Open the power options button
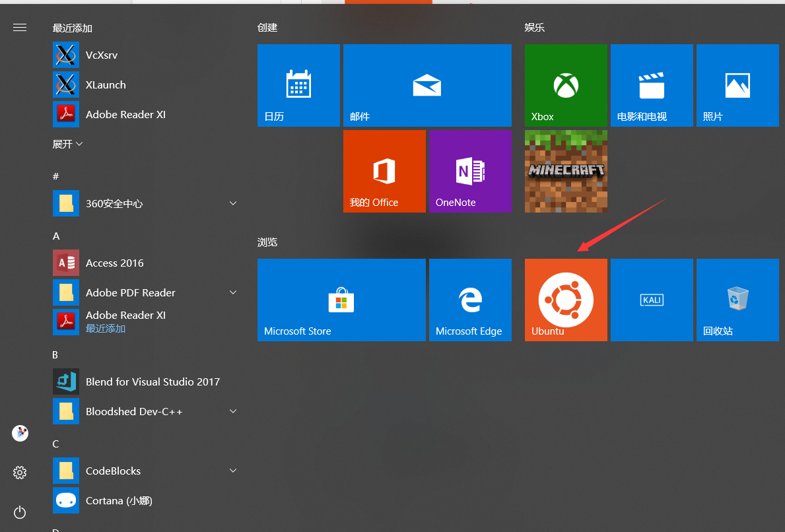The image size is (785, 532). (20, 512)
